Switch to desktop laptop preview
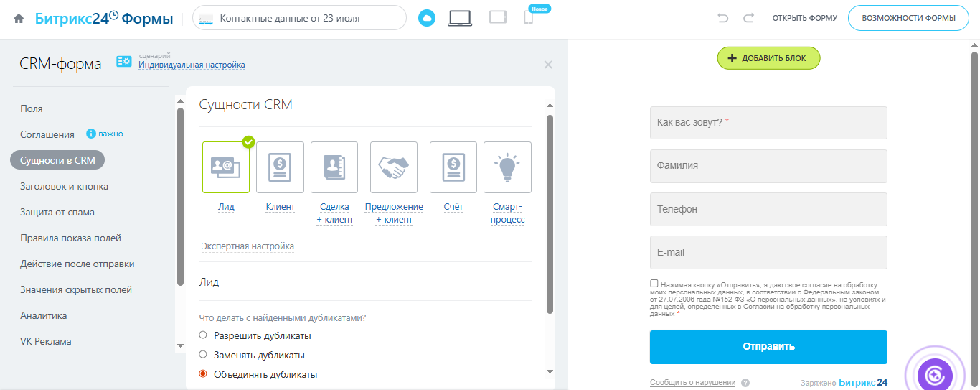The height and width of the screenshot is (390, 980). [x=460, y=19]
